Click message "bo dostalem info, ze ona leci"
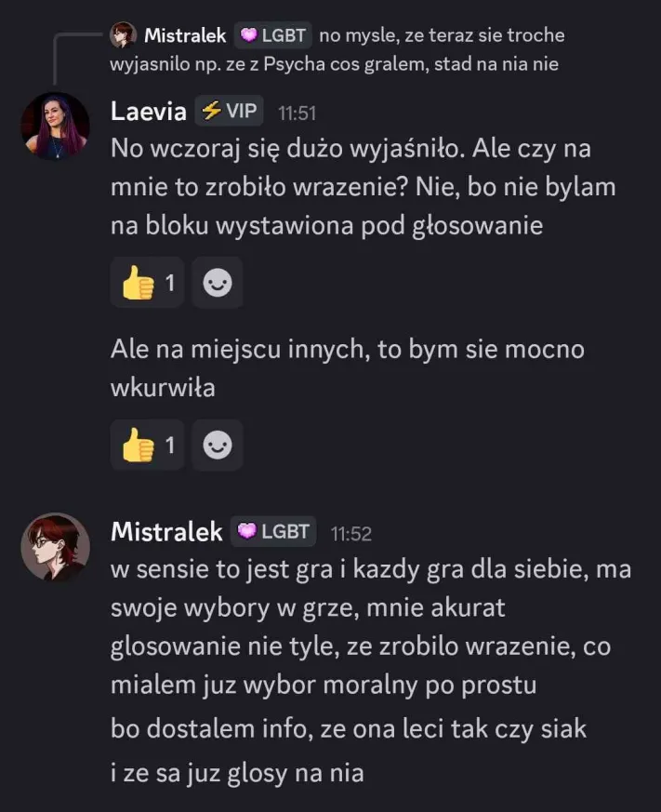Viewport: 661px width, 812px height. [349, 728]
